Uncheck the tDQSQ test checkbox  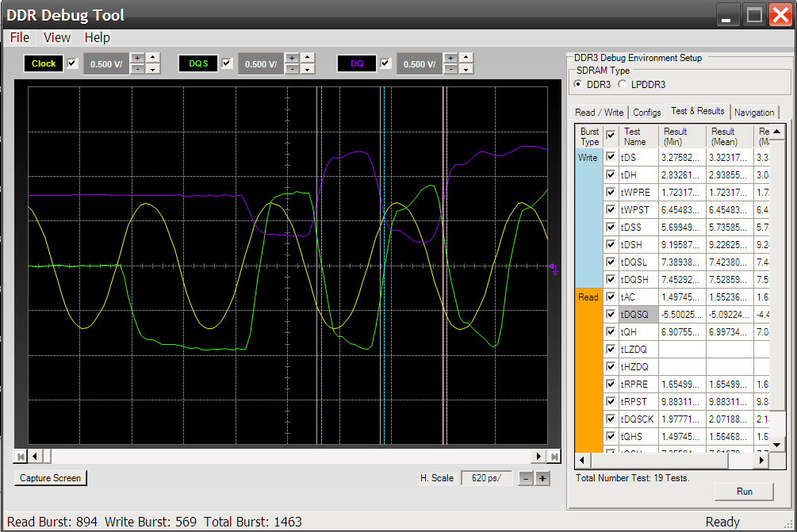pyautogui.click(x=611, y=314)
